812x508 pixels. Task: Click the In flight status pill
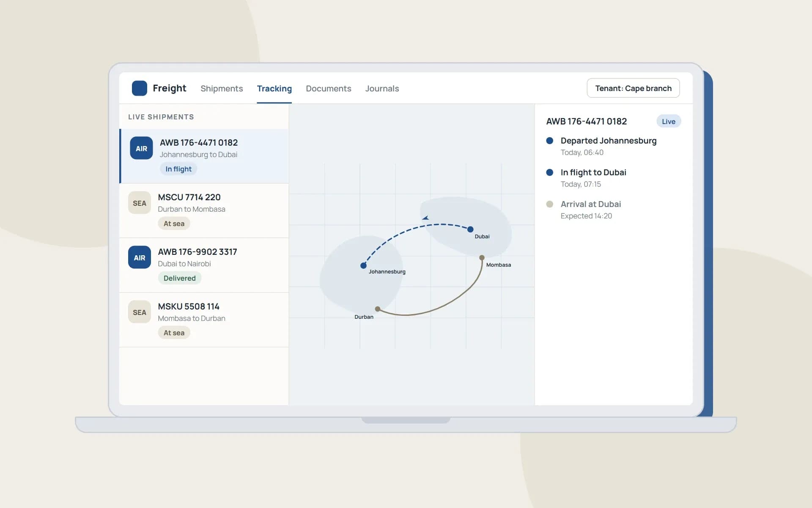click(x=178, y=169)
